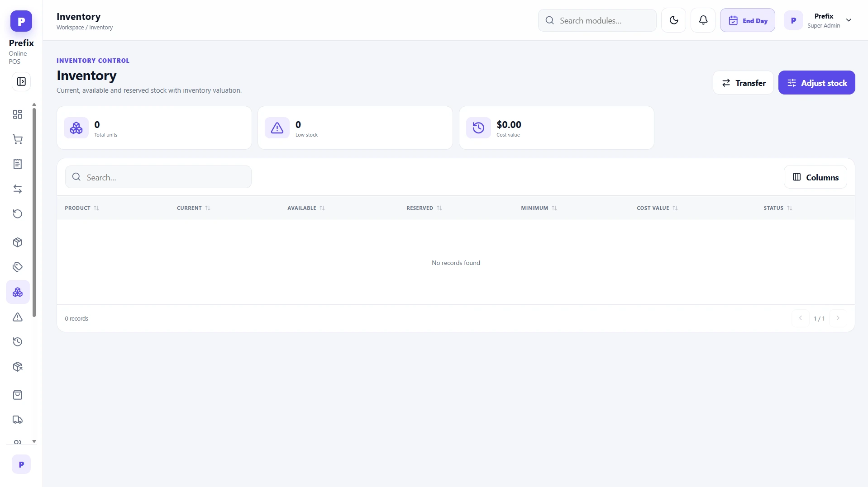Viewport: 868px width, 487px height.
Task: Sort table by Reserved column
Action: click(x=424, y=208)
